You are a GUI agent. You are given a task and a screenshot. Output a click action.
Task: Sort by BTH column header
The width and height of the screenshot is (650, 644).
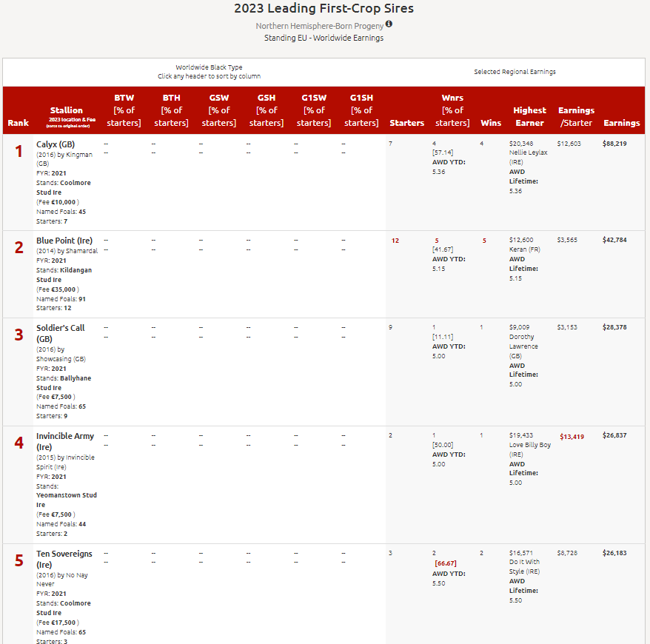tap(171, 110)
